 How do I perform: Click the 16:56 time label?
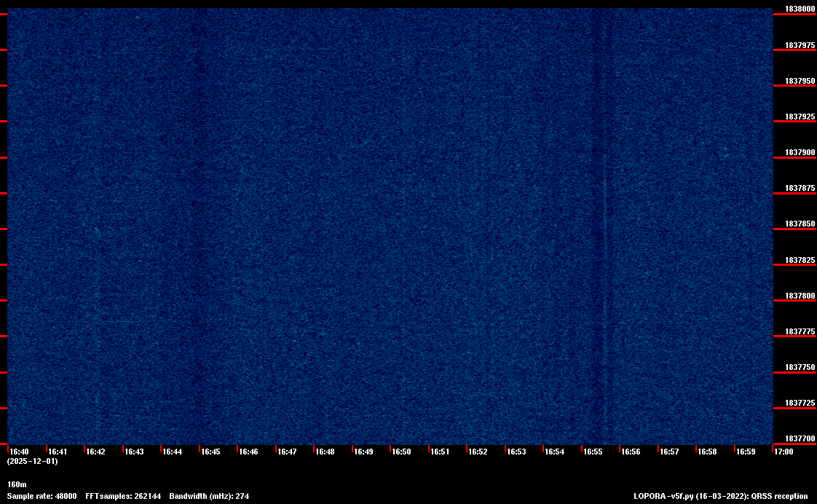(631, 452)
